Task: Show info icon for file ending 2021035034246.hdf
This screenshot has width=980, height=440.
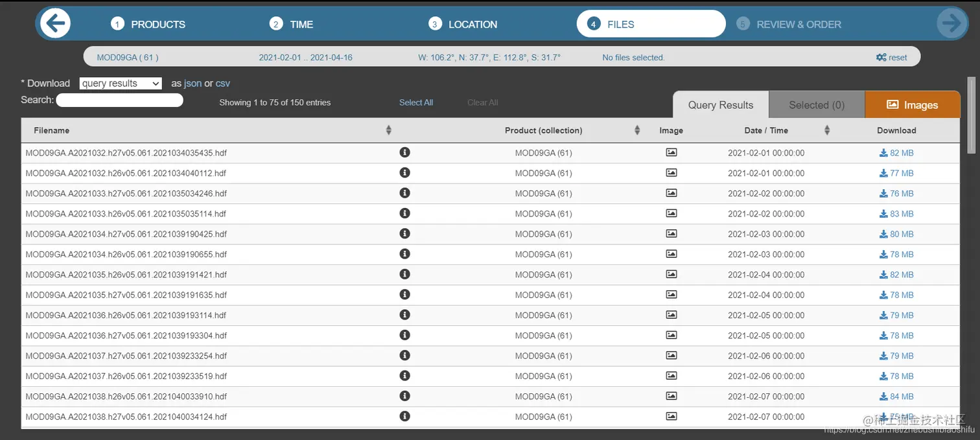Action: [x=405, y=193]
